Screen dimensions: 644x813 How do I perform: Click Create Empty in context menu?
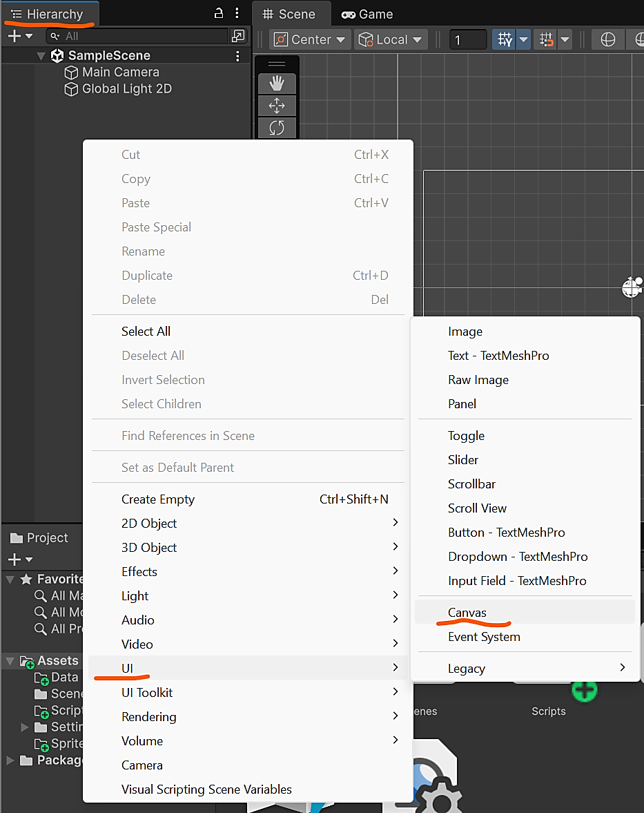(158, 499)
